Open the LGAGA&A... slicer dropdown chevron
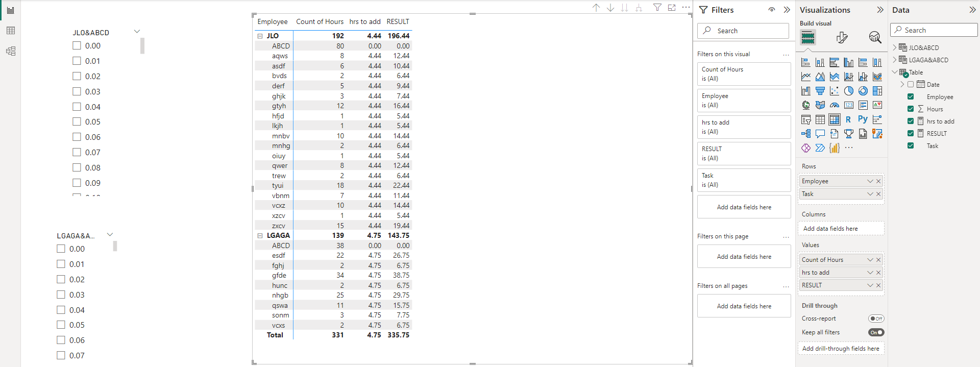Viewport: 980px width, 367px height. click(110, 235)
